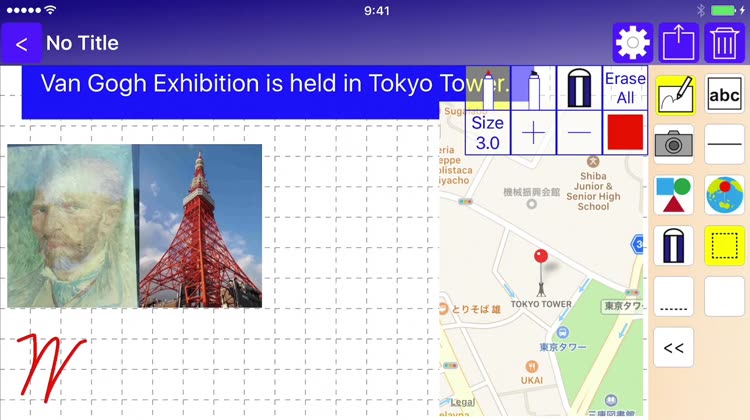The image size is (750, 420).
Task: Choose the eraser in pen options panel
Action: (579, 88)
